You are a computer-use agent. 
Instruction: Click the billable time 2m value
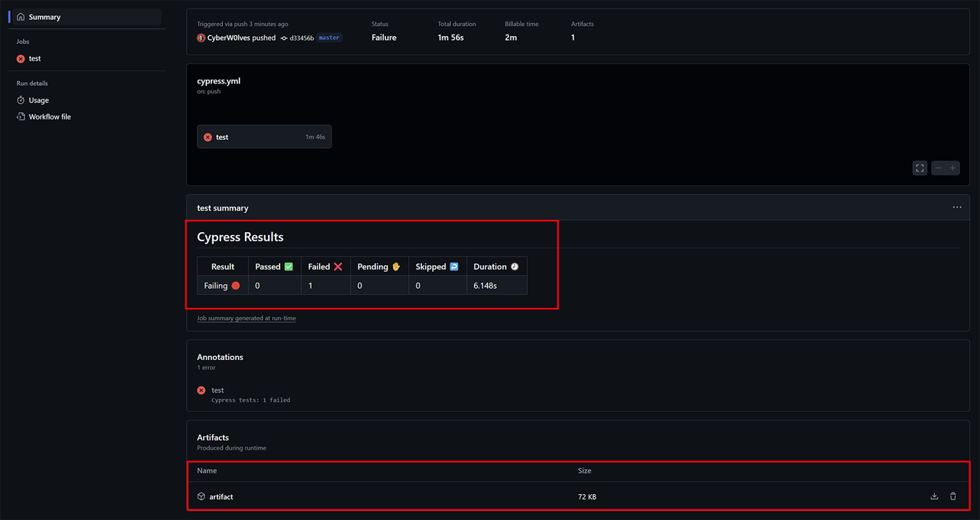point(511,38)
